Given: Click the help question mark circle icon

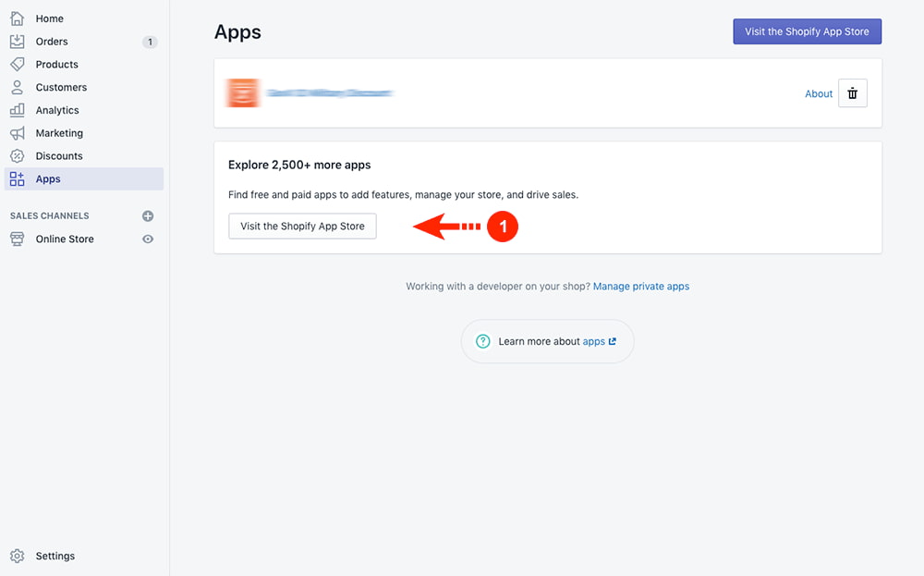Looking at the screenshot, I should (x=482, y=340).
